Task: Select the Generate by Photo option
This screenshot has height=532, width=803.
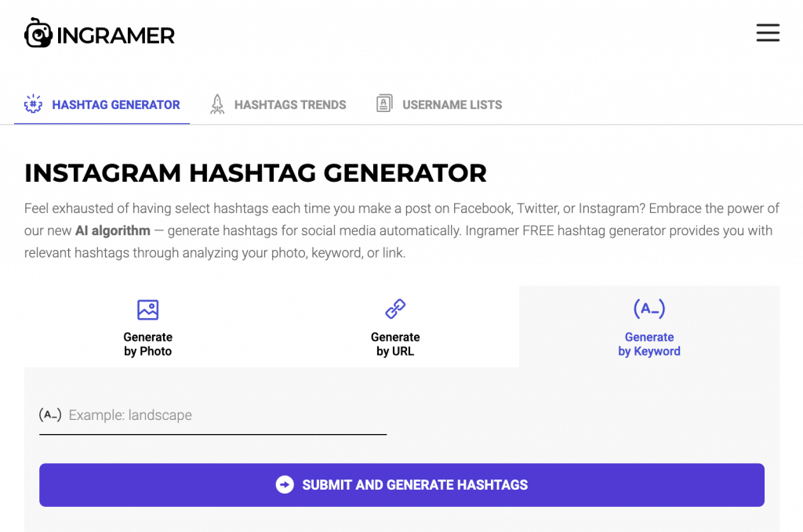Action: pyautogui.click(x=148, y=327)
